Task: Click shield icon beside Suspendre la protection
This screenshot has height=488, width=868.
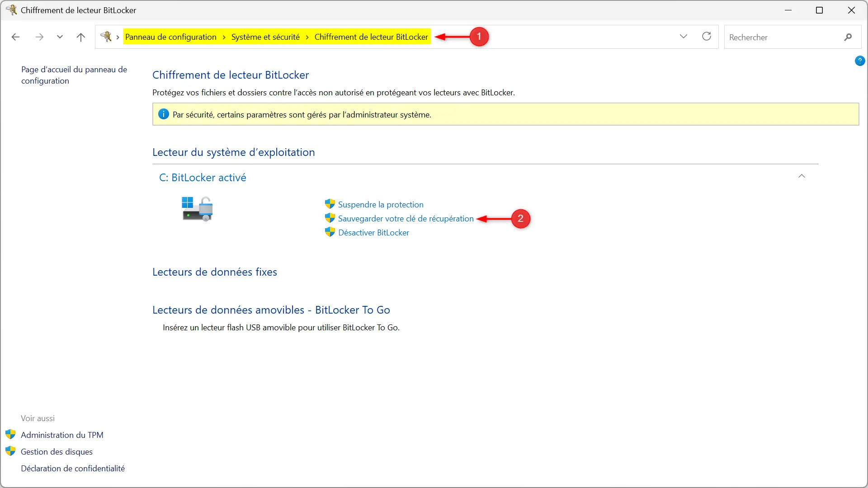Action: pos(330,204)
